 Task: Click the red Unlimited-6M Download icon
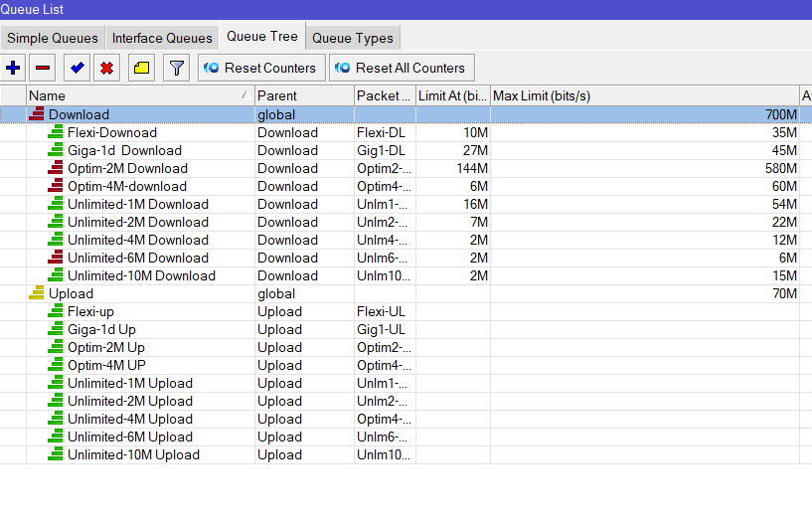pos(56,257)
